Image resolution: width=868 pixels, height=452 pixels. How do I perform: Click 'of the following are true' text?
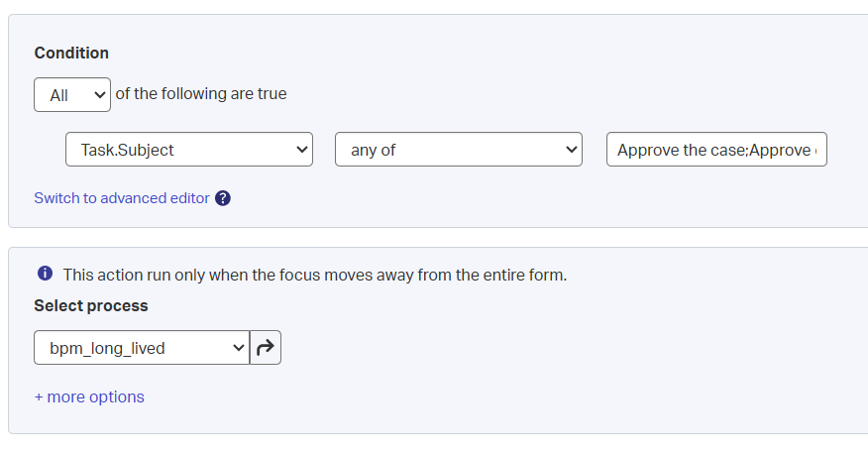click(201, 94)
